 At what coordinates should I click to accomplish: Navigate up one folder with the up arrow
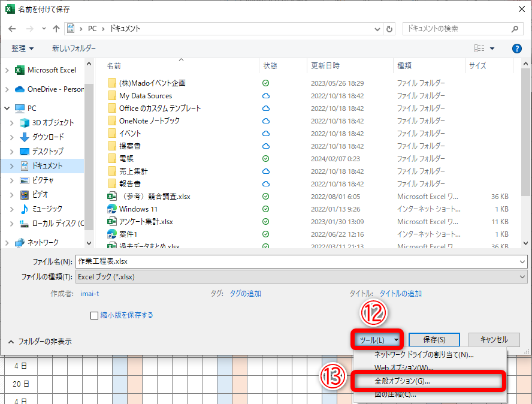[56, 28]
